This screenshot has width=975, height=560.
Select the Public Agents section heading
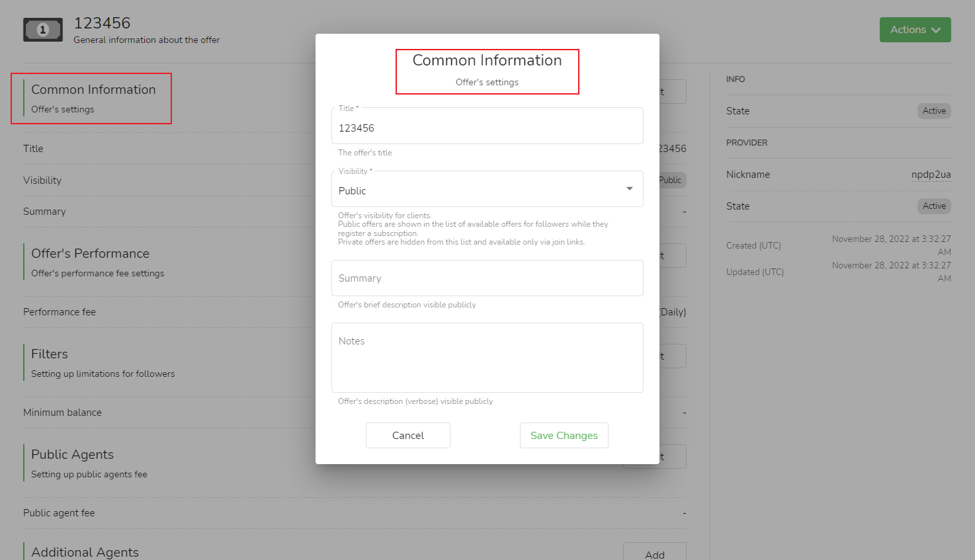[72, 455]
